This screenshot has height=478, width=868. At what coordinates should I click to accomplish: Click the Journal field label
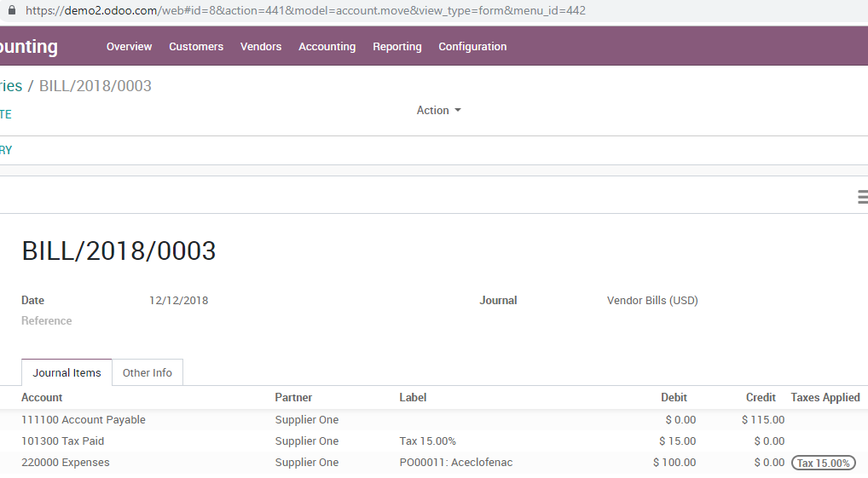point(498,301)
